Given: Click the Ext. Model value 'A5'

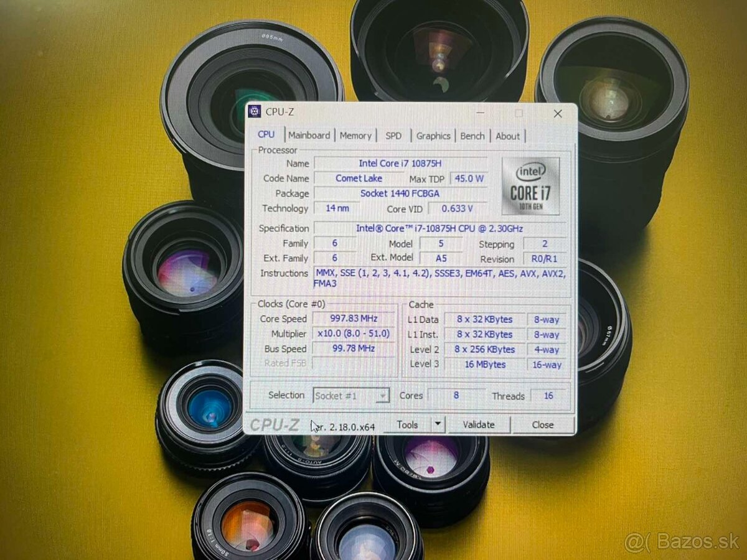Looking at the screenshot, I should pos(441,258).
